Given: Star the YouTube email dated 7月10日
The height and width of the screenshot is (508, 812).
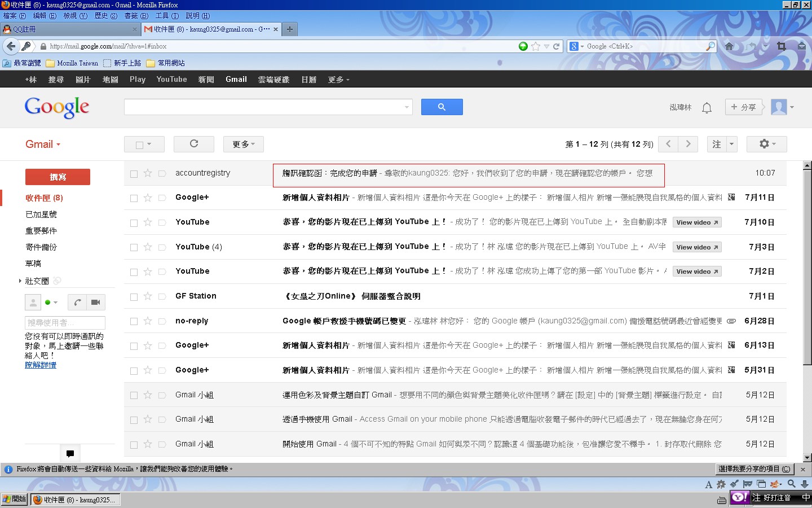Looking at the screenshot, I should click(x=148, y=222).
